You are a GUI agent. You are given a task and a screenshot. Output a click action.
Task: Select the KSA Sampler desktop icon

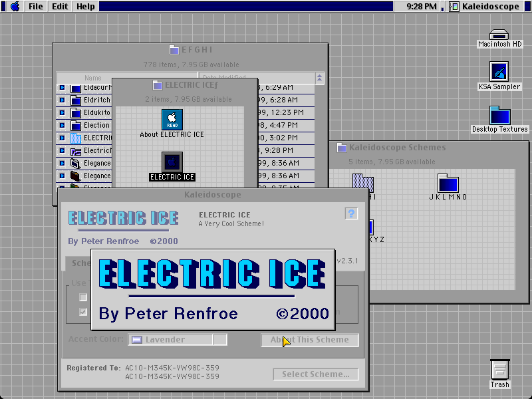coord(499,71)
